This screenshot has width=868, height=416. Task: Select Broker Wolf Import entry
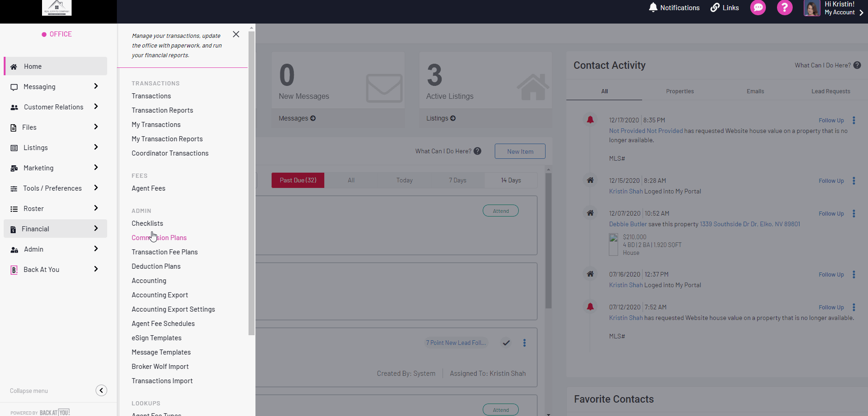pos(160,367)
